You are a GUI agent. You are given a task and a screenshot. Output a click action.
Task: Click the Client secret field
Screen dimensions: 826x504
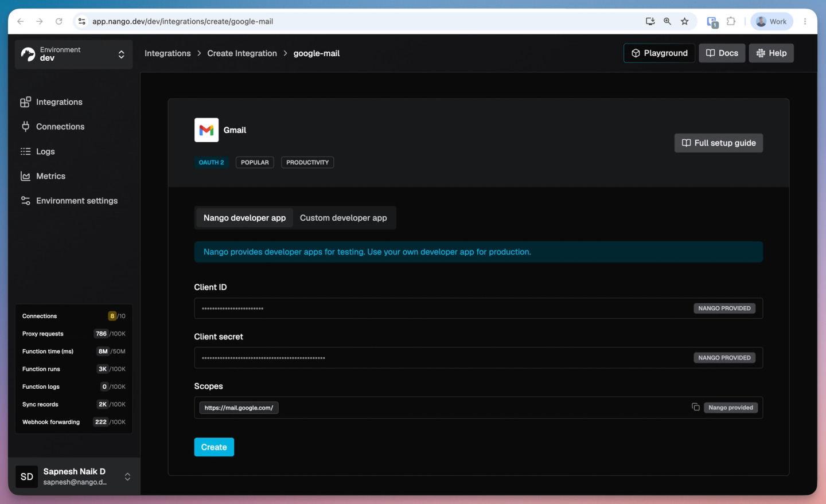478,358
